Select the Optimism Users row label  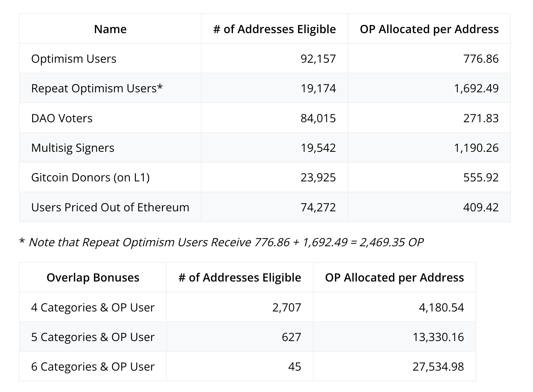(74, 59)
